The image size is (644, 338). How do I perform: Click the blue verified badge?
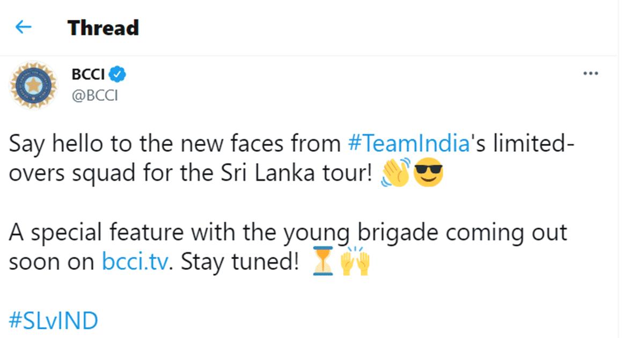coord(119,75)
